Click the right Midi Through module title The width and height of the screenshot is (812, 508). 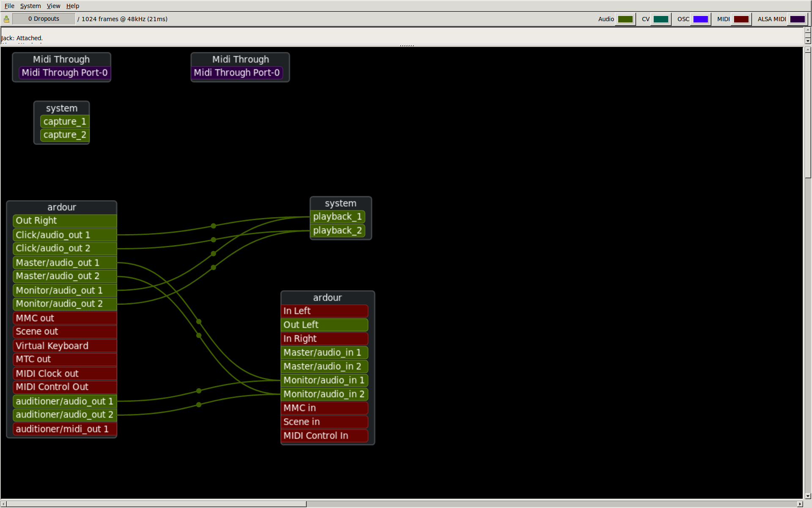pyautogui.click(x=241, y=59)
